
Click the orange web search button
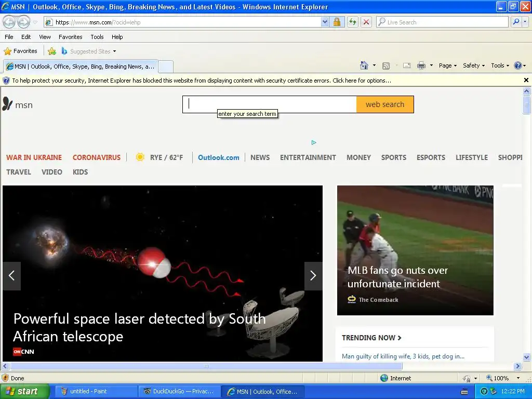point(385,104)
